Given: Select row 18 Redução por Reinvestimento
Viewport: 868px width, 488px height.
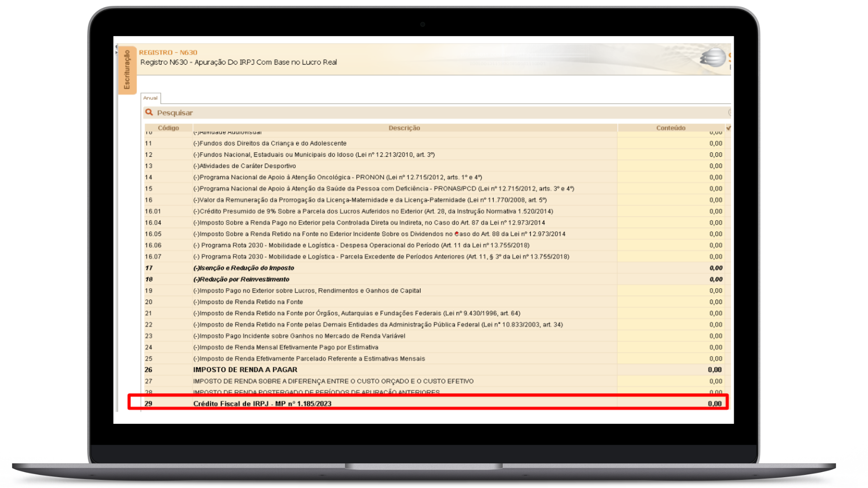Looking at the screenshot, I should click(241, 279).
